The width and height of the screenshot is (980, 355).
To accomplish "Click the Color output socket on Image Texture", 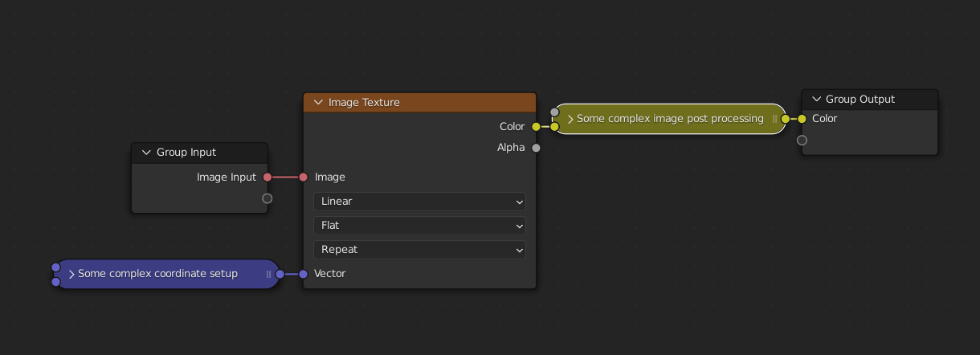I will [536, 127].
